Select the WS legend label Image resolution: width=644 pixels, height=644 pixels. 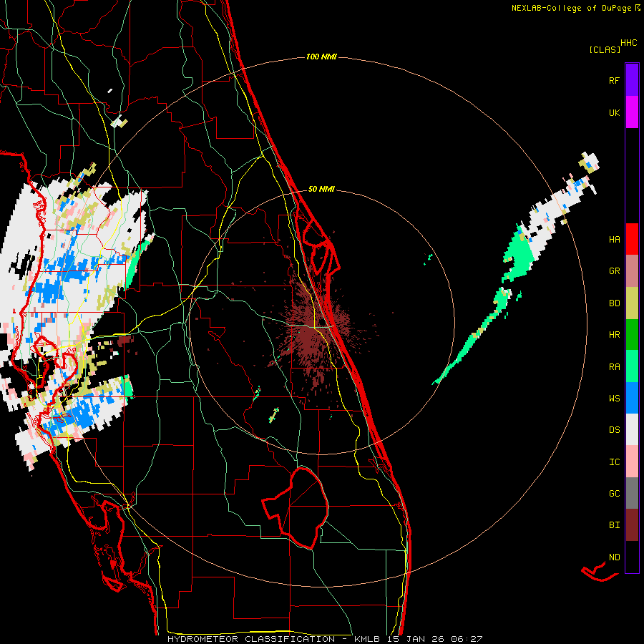[614, 399]
